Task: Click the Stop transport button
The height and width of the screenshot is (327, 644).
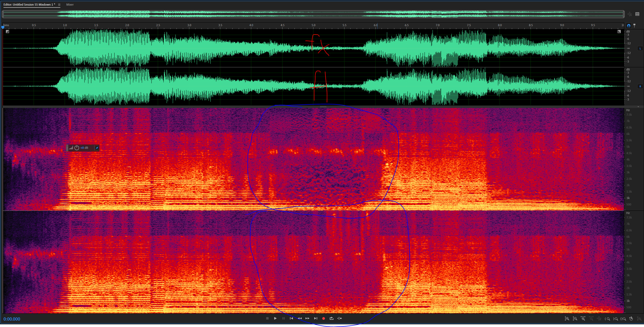Action: tap(267, 318)
